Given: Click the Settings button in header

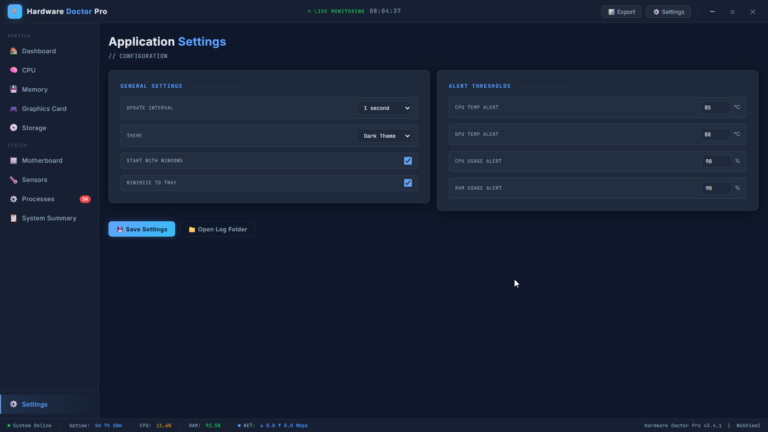Looking at the screenshot, I should click(668, 12).
